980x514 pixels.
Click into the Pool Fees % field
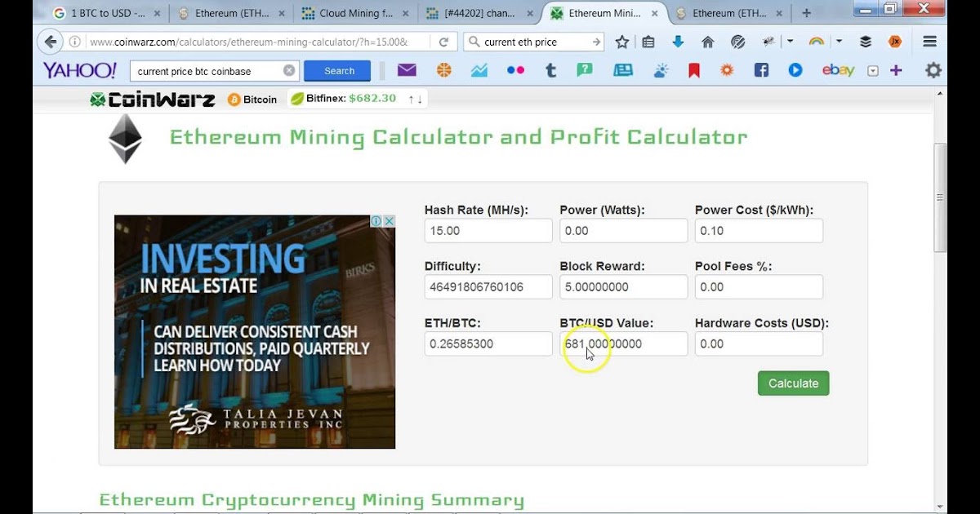[759, 287]
